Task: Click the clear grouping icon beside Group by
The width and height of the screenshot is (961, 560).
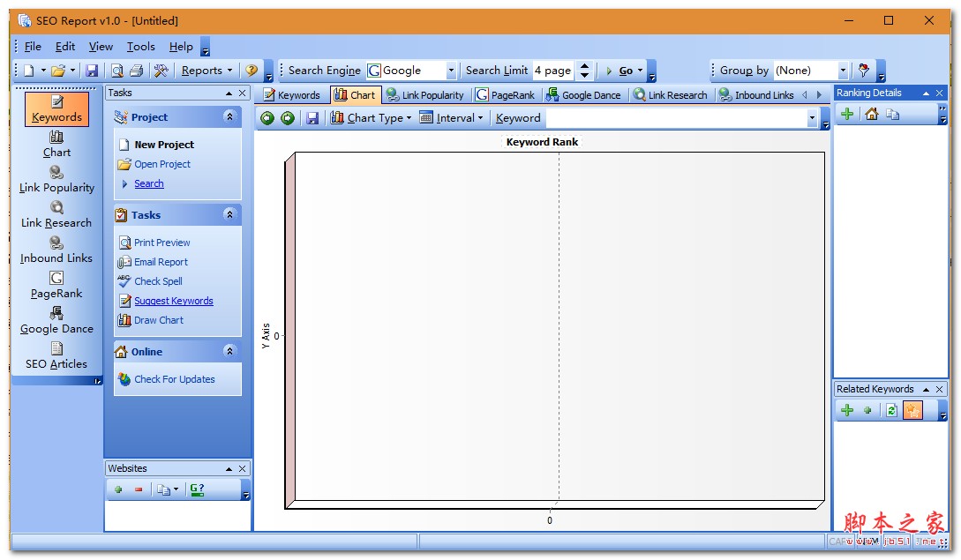Action: click(864, 70)
